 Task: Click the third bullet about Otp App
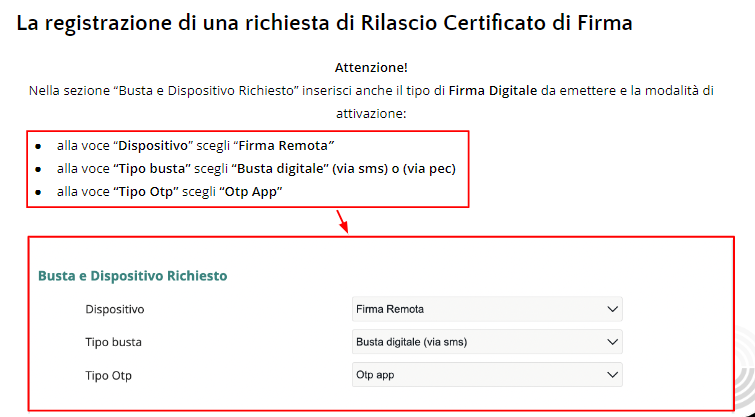(169, 192)
